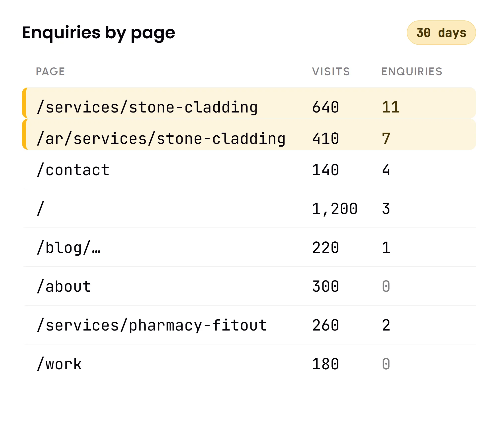The image size is (498, 448).
Task: Select the 1 enquiry value for /blog/…
Action: [x=386, y=248]
